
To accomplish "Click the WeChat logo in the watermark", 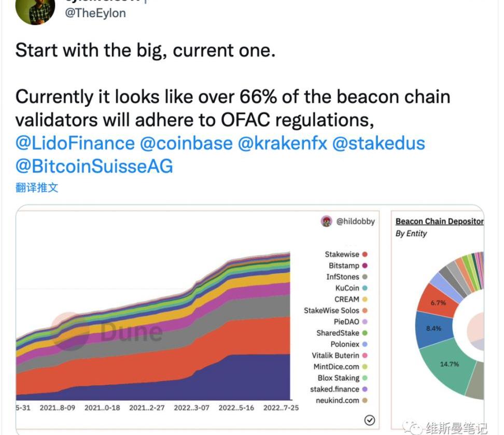I will [x=413, y=427].
